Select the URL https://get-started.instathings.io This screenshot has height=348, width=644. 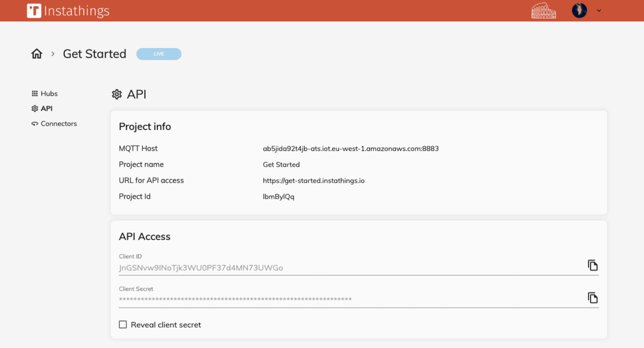pos(314,181)
